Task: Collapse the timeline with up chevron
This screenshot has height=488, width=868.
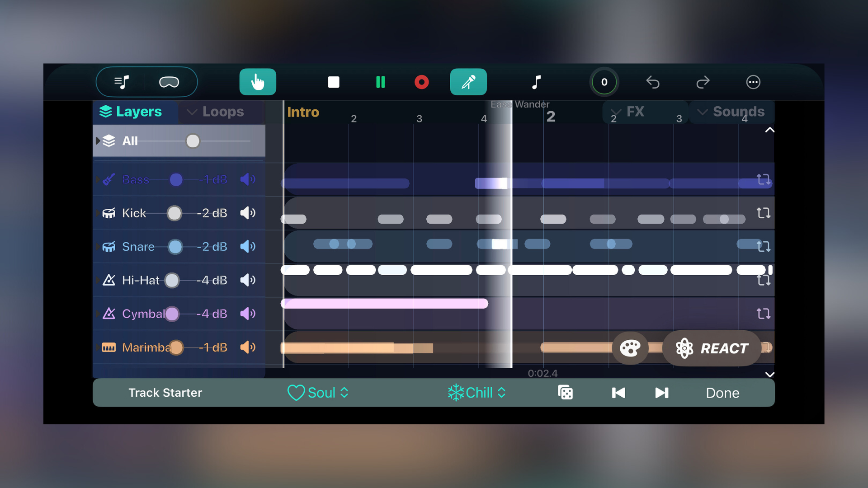Action: [769, 130]
